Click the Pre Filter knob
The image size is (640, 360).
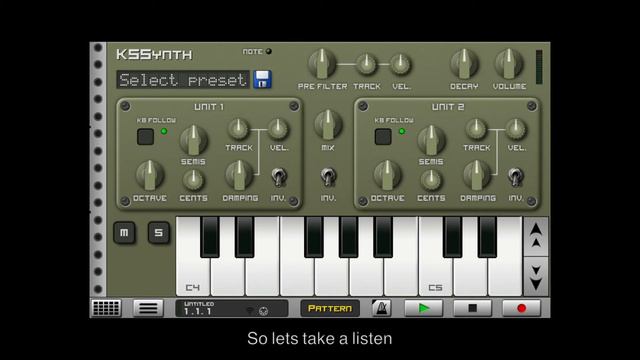click(x=322, y=64)
